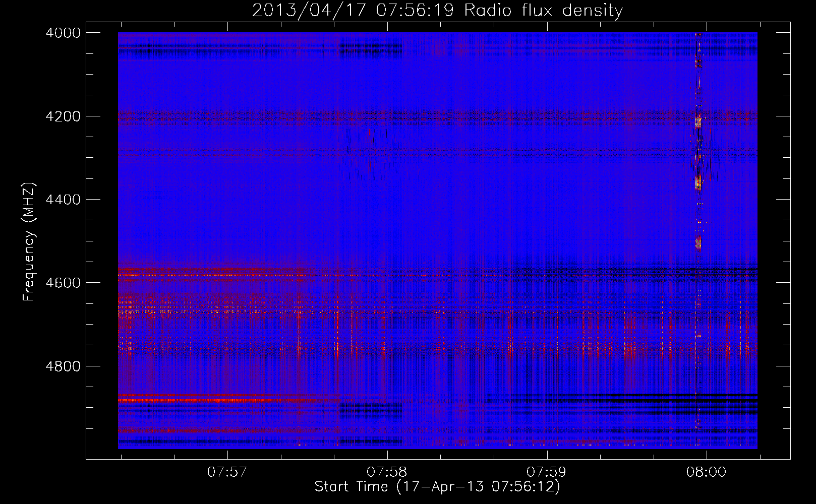Click the yellow burst near 4500 MHz
The image size is (816, 504).
[698, 244]
